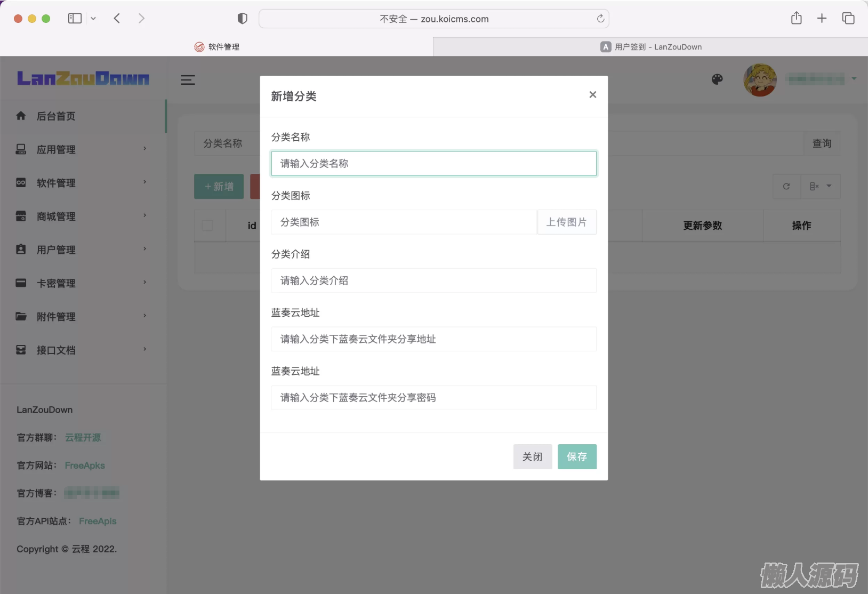Close the 新增分类 dialog with X
The height and width of the screenshot is (594, 868).
pos(592,95)
